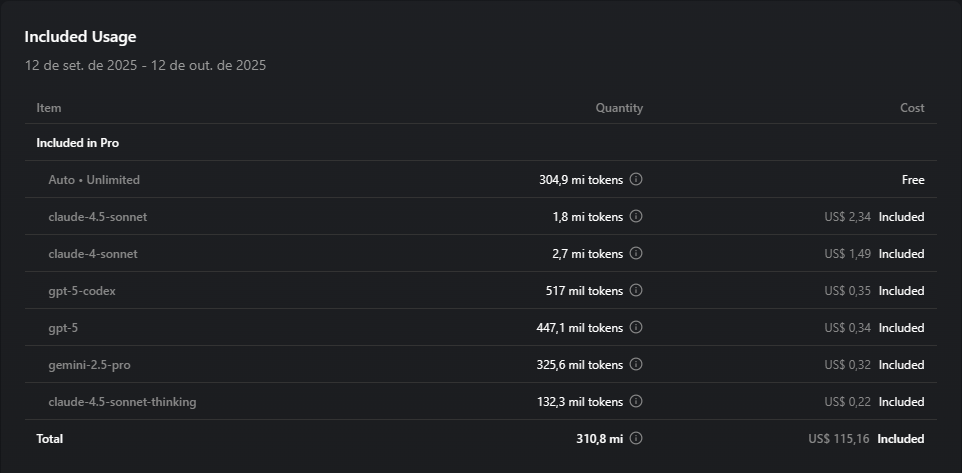Screen dimensions: 962x473
Task: Click the Item column header
Action: pos(49,108)
